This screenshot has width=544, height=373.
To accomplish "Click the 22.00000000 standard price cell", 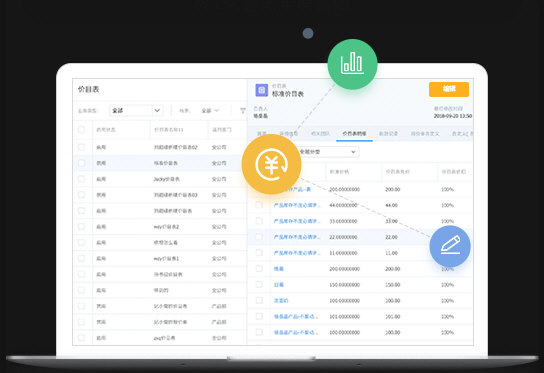I will (x=343, y=237).
